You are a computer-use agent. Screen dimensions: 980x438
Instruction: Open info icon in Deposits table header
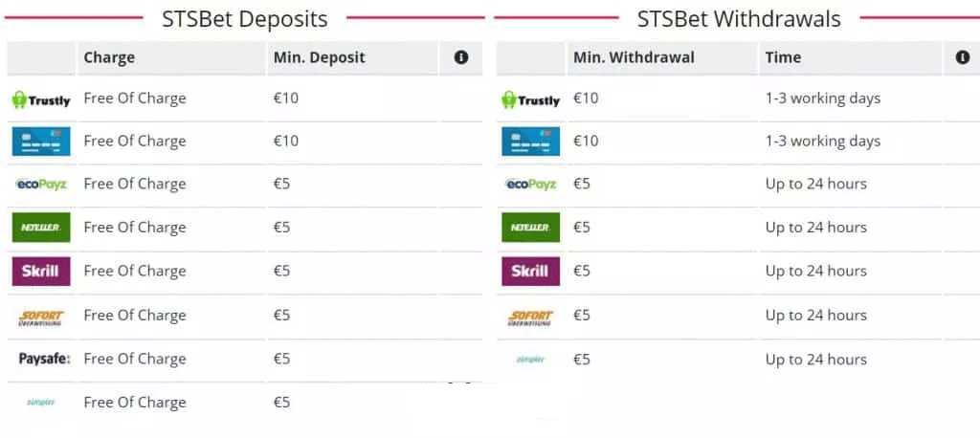coord(461,57)
